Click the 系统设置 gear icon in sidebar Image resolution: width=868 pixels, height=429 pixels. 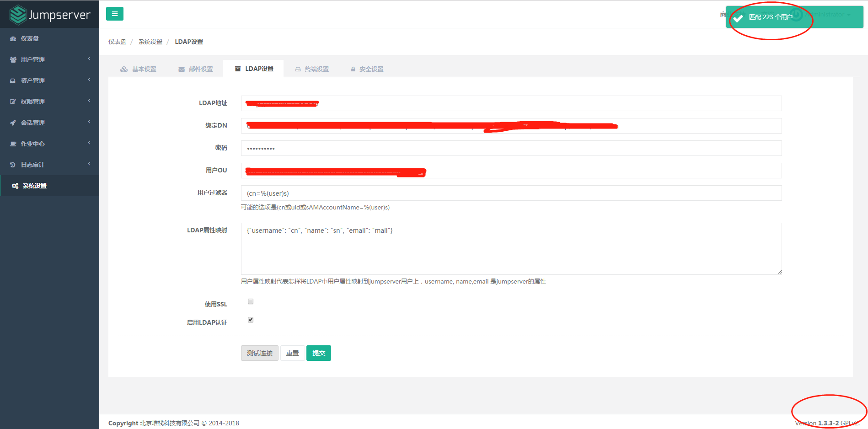tap(13, 186)
